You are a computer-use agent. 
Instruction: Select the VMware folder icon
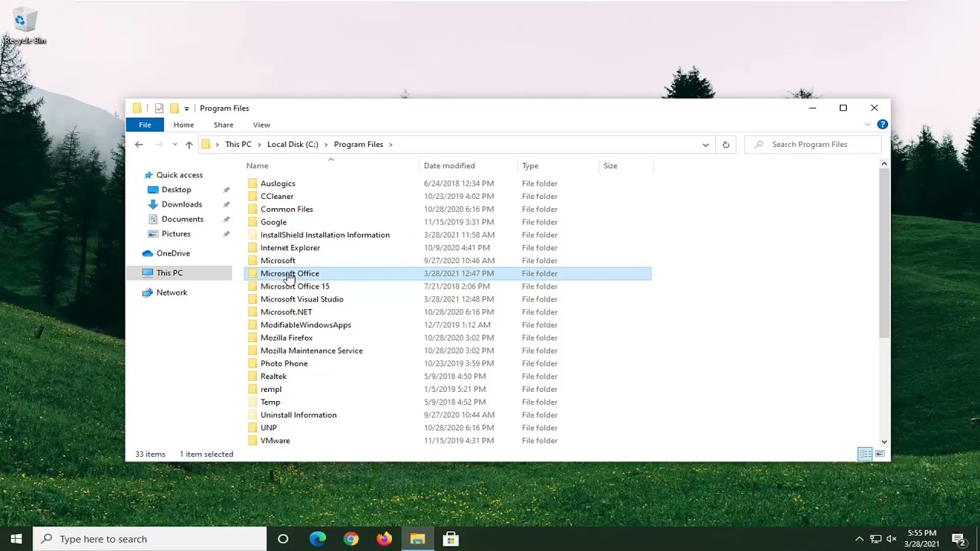[x=253, y=441]
